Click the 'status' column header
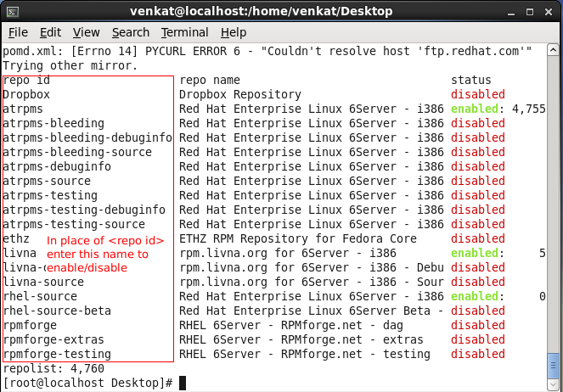This screenshot has width=563, height=392. pos(471,81)
